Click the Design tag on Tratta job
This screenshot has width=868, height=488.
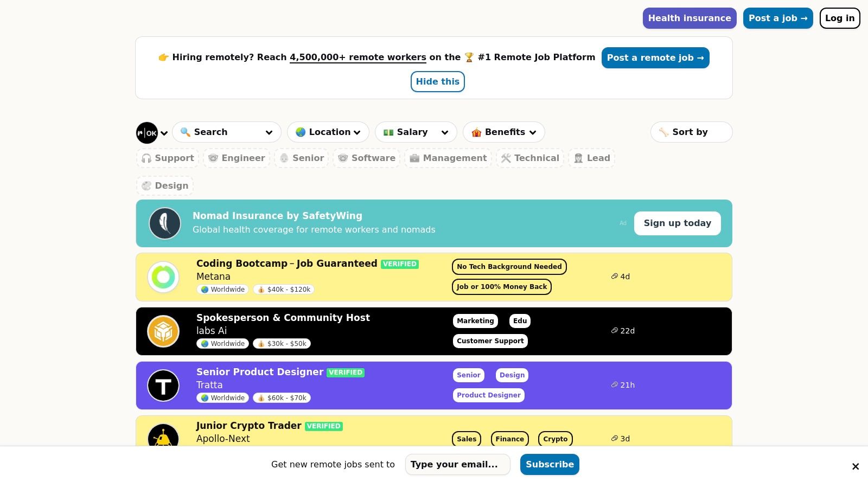[512, 375]
